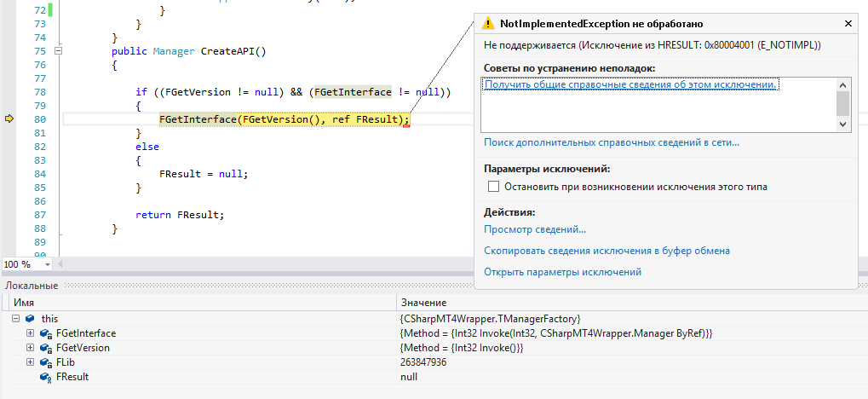Click the 'Имя' column header
Viewport: 868px width, 399px height.
(24, 303)
